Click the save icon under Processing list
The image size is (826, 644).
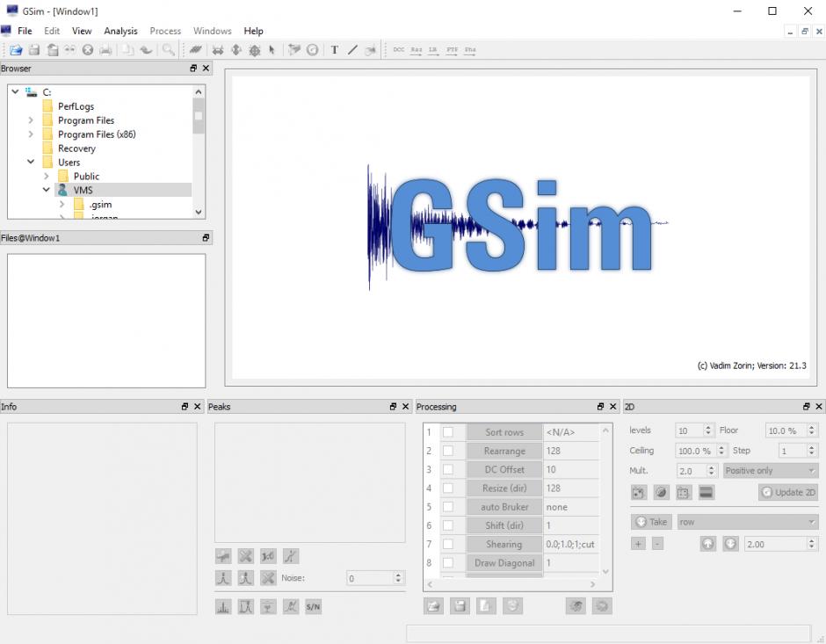(x=460, y=606)
